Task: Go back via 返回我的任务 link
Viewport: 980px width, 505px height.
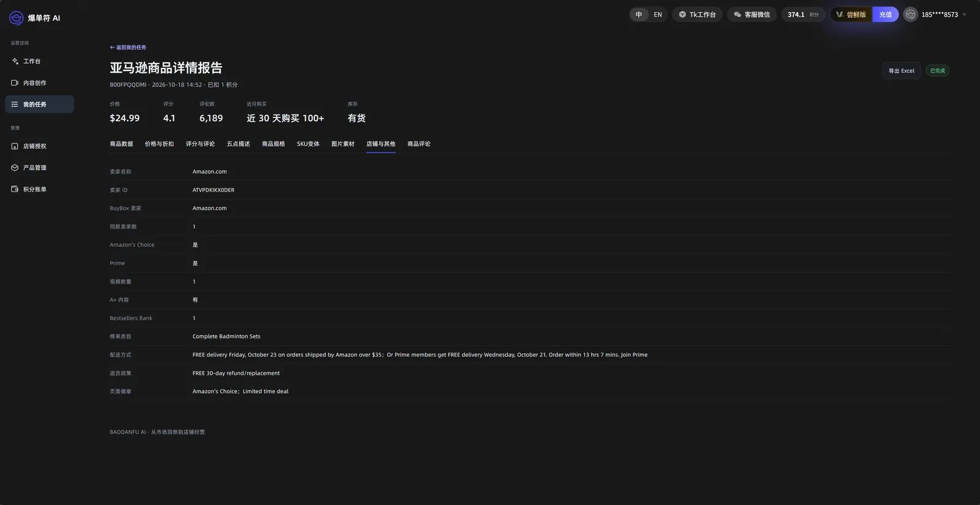Action: point(128,48)
